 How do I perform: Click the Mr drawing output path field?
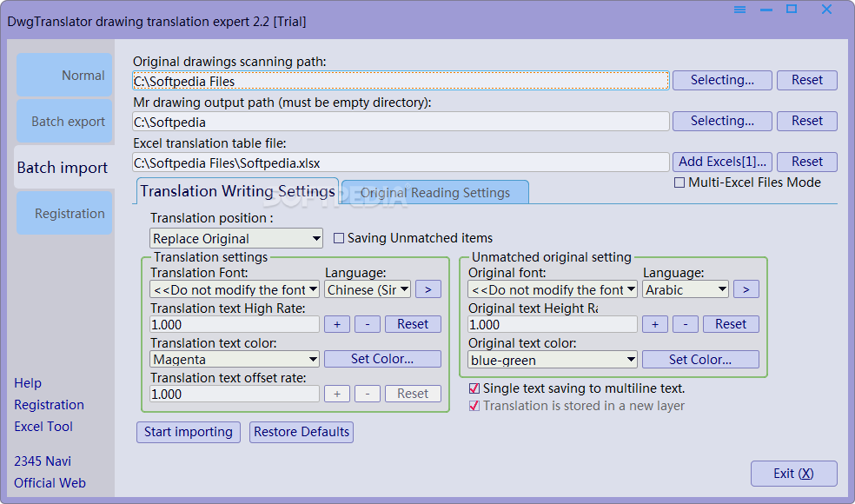401,122
